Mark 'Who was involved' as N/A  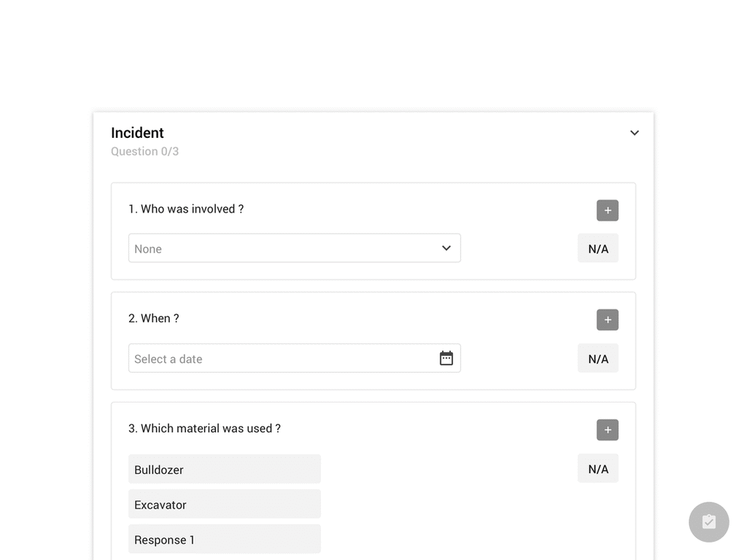tap(597, 249)
